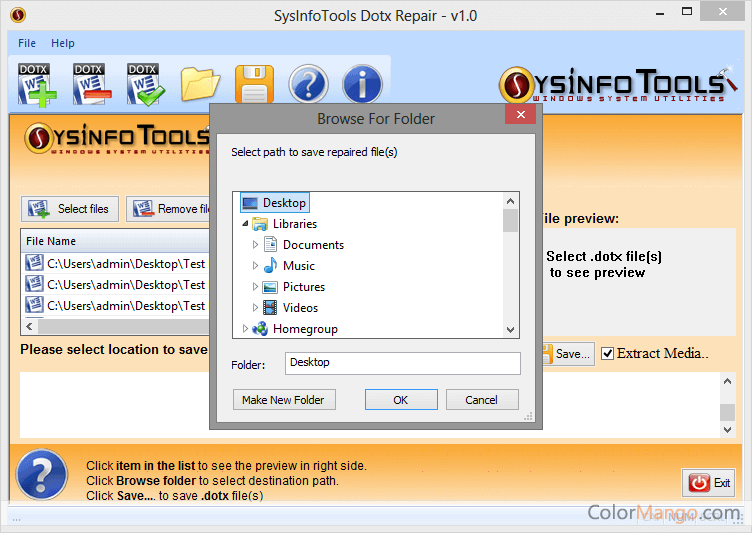This screenshot has height=533, width=752.
Task: Click the Pictures library icon
Action: [x=270, y=287]
